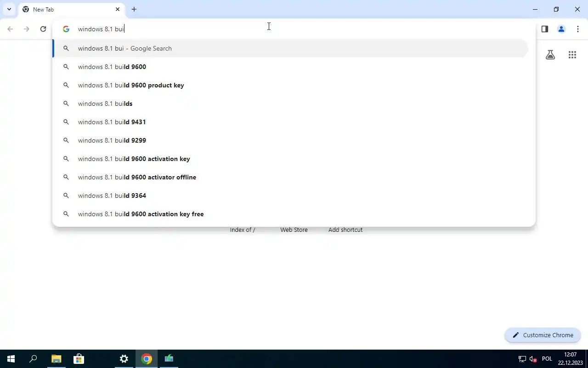Open network status tray icon

(x=522, y=359)
